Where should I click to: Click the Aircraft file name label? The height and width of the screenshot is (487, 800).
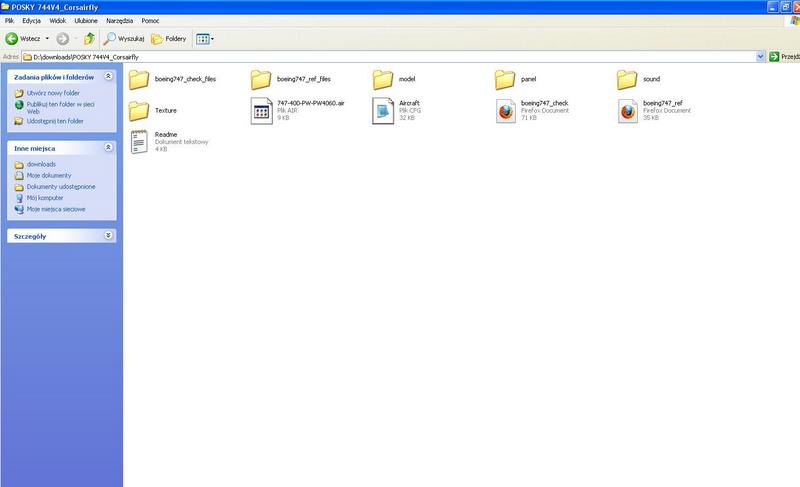(x=409, y=103)
